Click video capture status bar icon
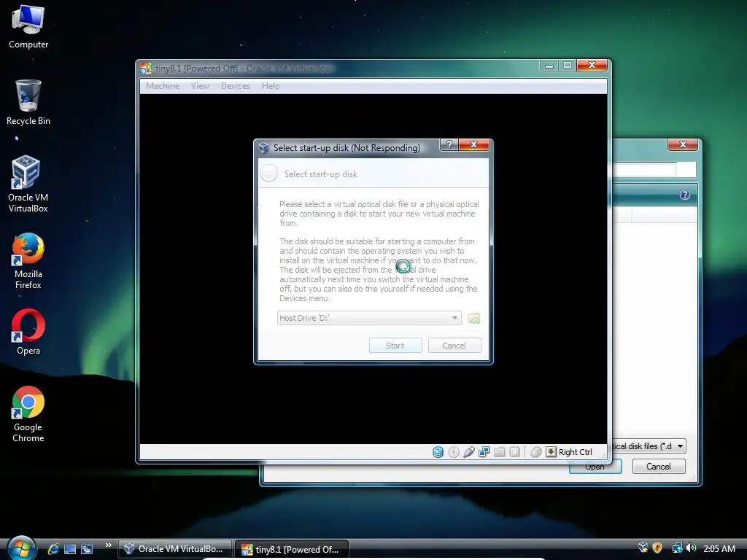This screenshot has width=747, height=560. pos(514,452)
